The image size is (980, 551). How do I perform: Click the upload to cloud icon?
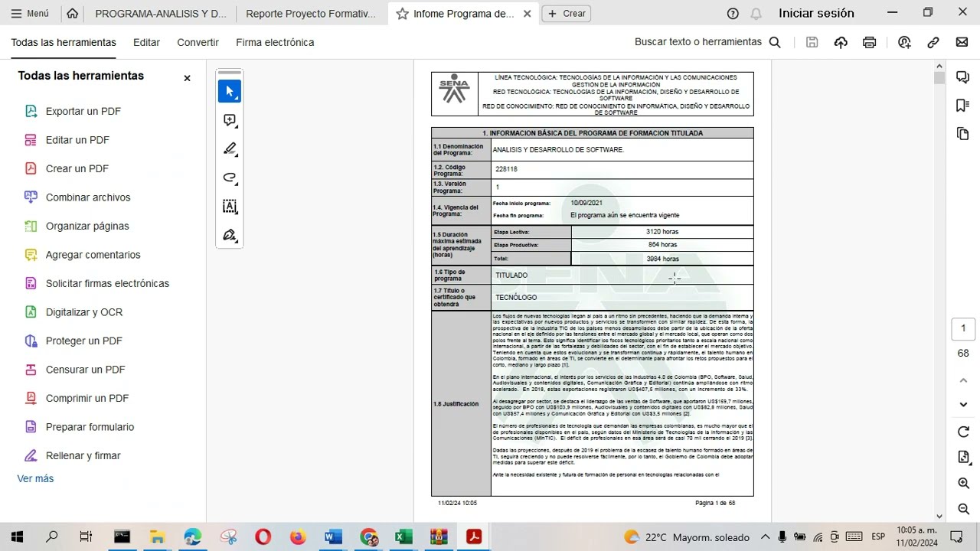(x=841, y=42)
